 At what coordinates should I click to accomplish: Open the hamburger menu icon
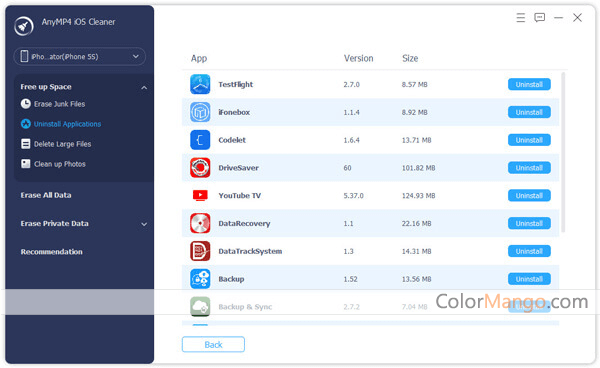click(520, 18)
